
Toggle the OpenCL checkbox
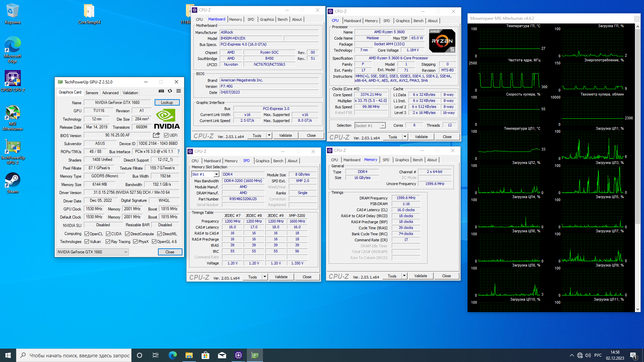click(87, 234)
